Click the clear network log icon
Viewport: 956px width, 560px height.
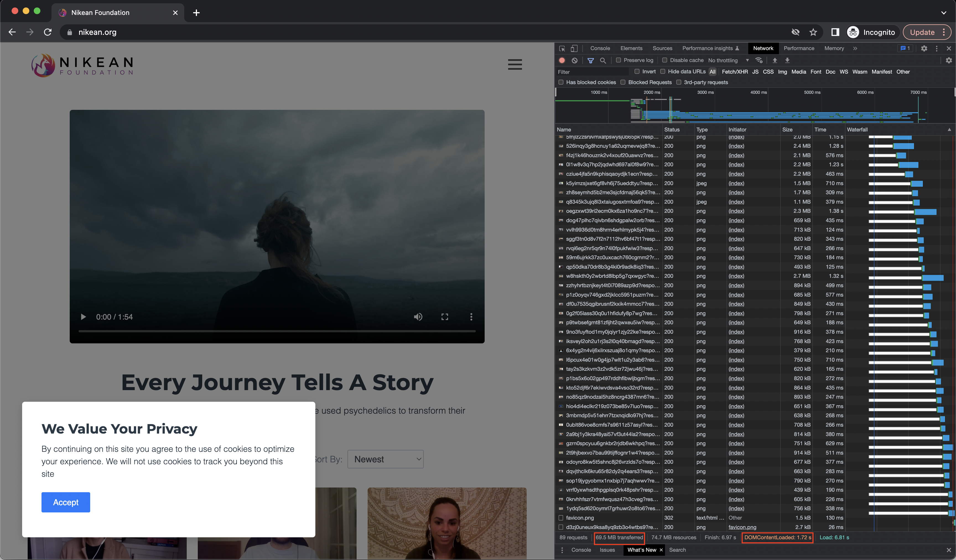coord(574,60)
